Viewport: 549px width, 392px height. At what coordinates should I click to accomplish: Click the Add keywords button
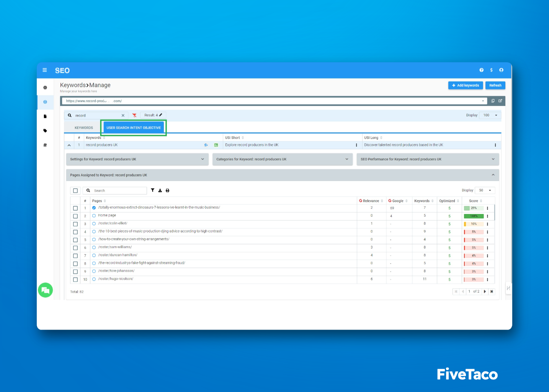[x=466, y=85]
